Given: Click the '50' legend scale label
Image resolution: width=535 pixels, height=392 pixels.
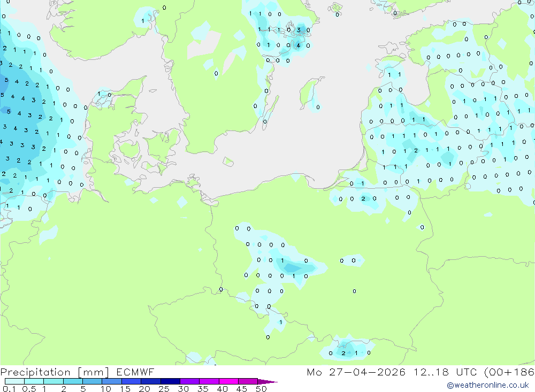Looking at the screenshot, I should [261, 389].
